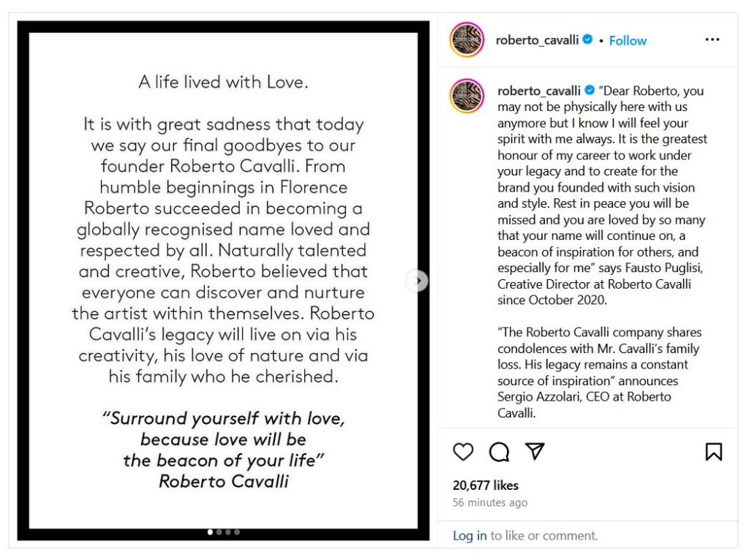Like the post with the heart icon
This screenshot has width=749, height=560.
(x=463, y=452)
